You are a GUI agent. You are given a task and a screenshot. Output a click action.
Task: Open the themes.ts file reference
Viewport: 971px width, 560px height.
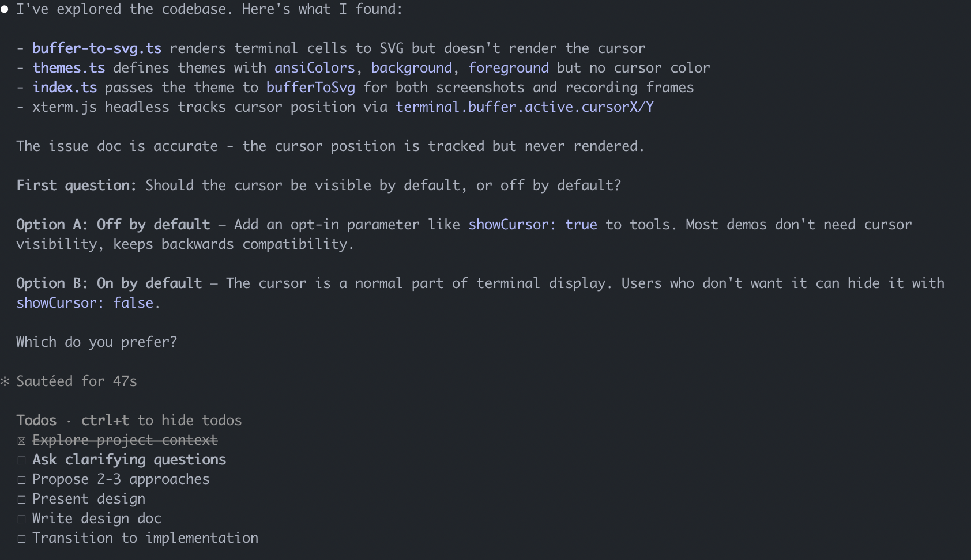[x=69, y=68]
